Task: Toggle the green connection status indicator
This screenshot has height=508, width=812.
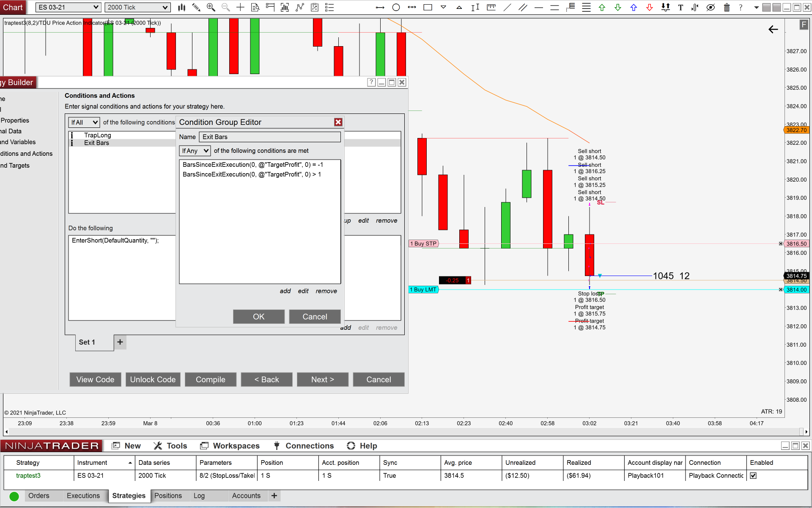Action: 14,496
